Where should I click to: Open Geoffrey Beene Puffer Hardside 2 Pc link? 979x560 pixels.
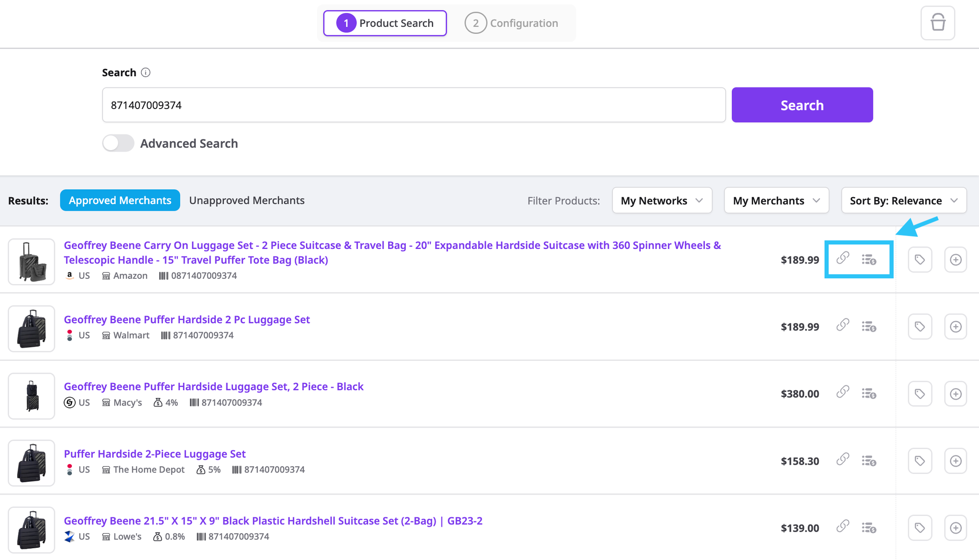click(186, 319)
